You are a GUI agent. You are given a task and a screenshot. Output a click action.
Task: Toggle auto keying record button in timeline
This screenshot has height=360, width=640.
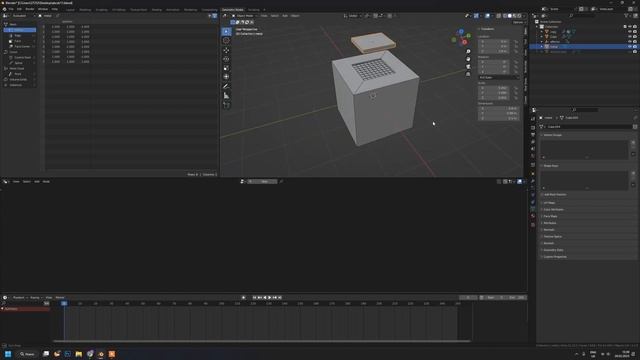click(243, 298)
